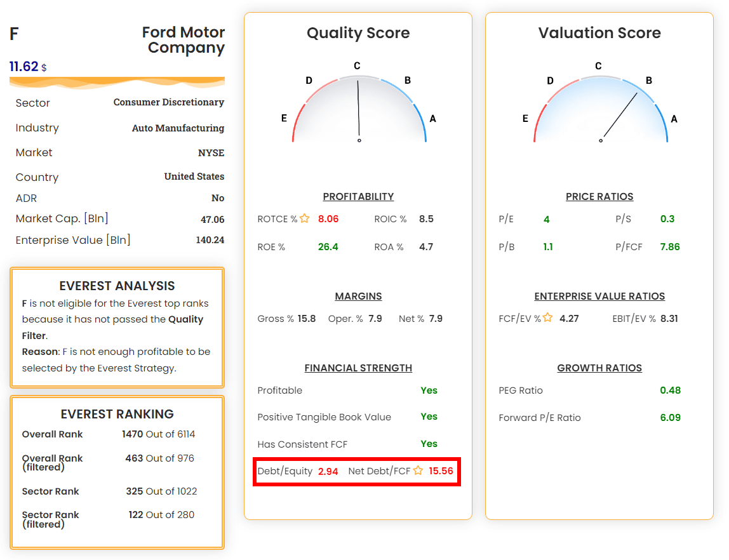The width and height of the screenshot is (729, 560).
Task: Click the ROIC value 8.5
Action: 426,219
